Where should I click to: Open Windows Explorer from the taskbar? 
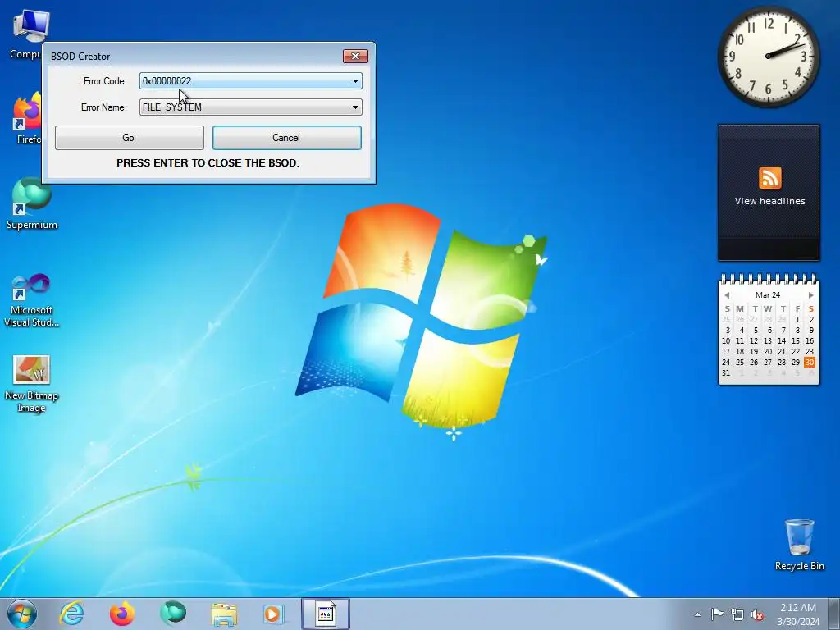pos(224,614)
